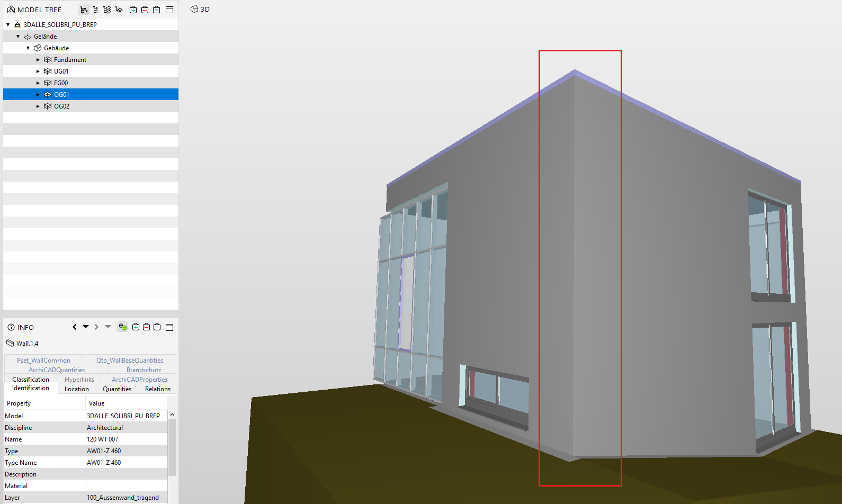This screenshot has width=842, height=504.
Task: Collapse the Gebäude tree node
Action: (x=28, y=48)
